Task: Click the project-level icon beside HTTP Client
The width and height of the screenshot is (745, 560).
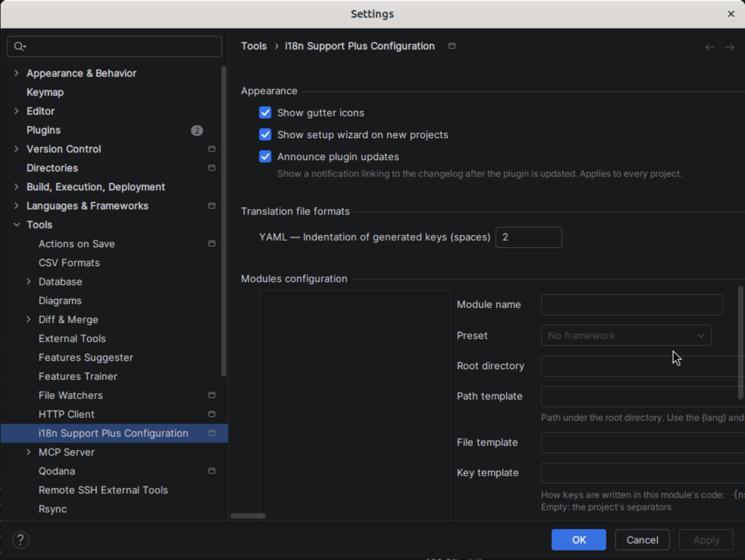Action: click(212, 415)
